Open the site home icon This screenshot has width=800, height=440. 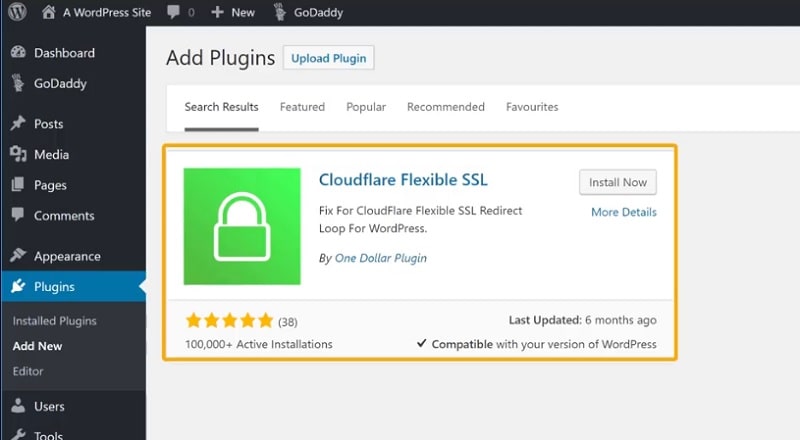(x=48, y=12)
